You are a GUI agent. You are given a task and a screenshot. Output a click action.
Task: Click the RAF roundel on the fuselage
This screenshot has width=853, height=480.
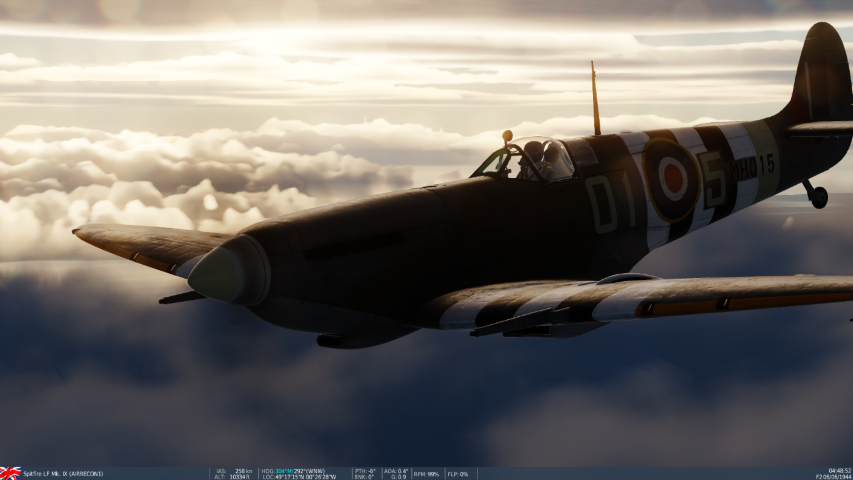click(x=671, y=180)
